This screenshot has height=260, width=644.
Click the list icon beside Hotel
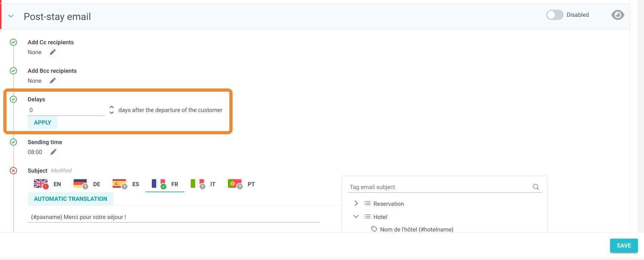pyautogui.click(x=367, y=216)
